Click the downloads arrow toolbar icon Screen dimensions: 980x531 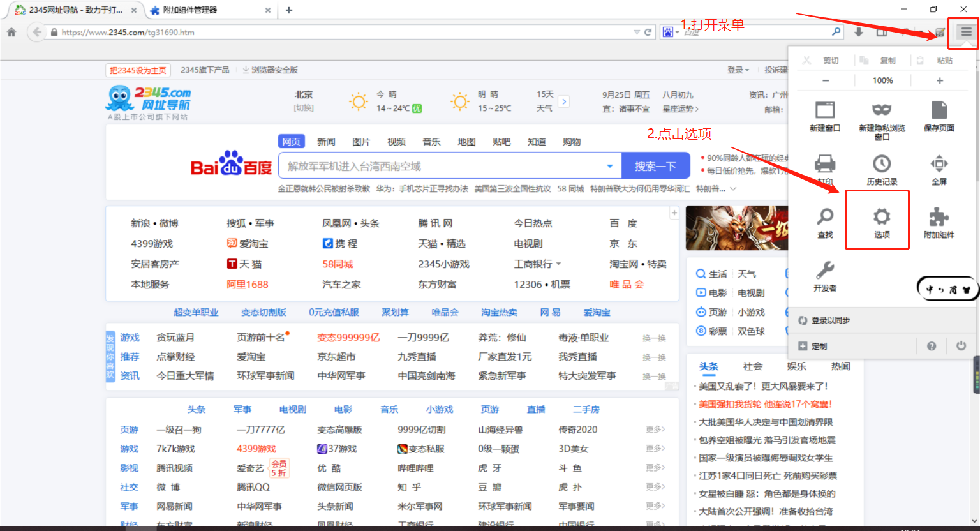(859, 32)
